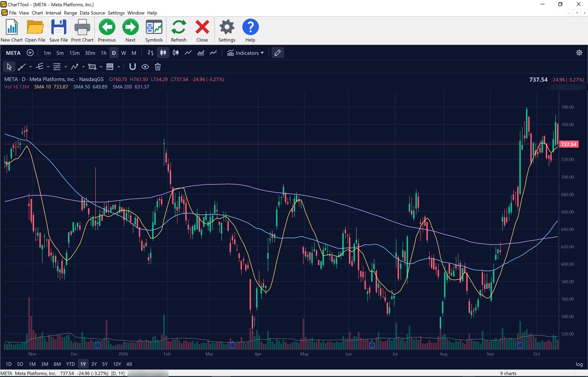The width and height of the screenshot is (588, 377).
Task: Click the dividend marker near Apr
Action: tap(232, 345)
